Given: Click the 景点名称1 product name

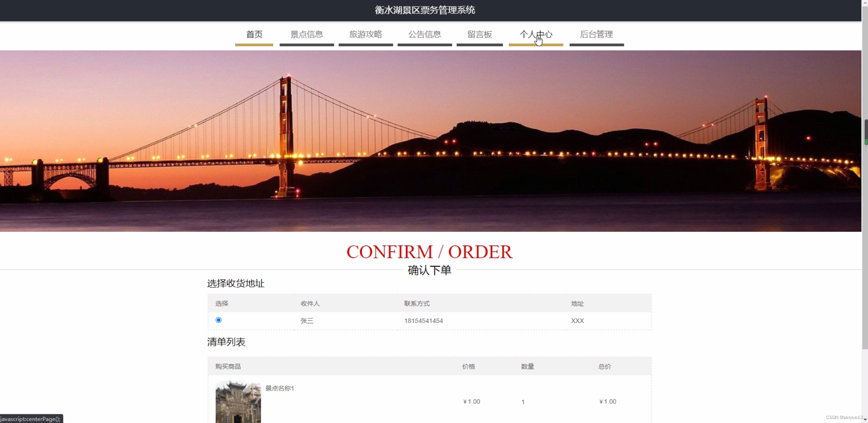Looking at the screenshot, I should pyautogui.click(x=279, y=388).
